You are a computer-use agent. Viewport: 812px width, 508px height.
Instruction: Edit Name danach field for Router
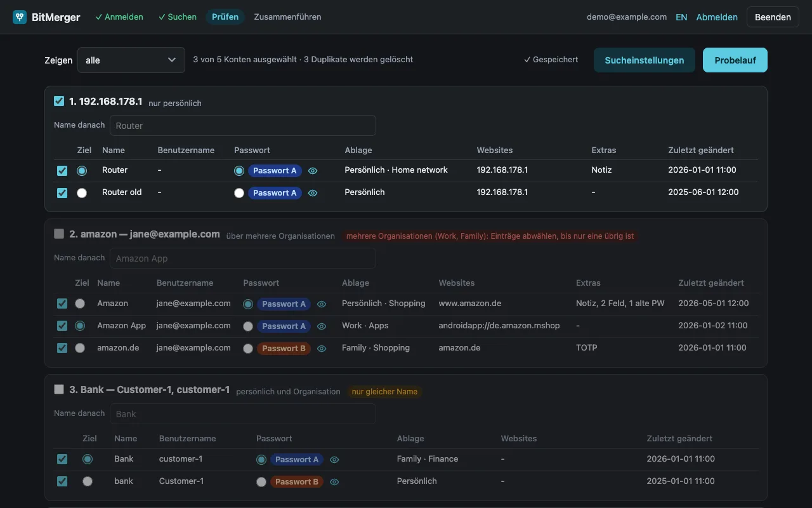click(x=243, y=125)
